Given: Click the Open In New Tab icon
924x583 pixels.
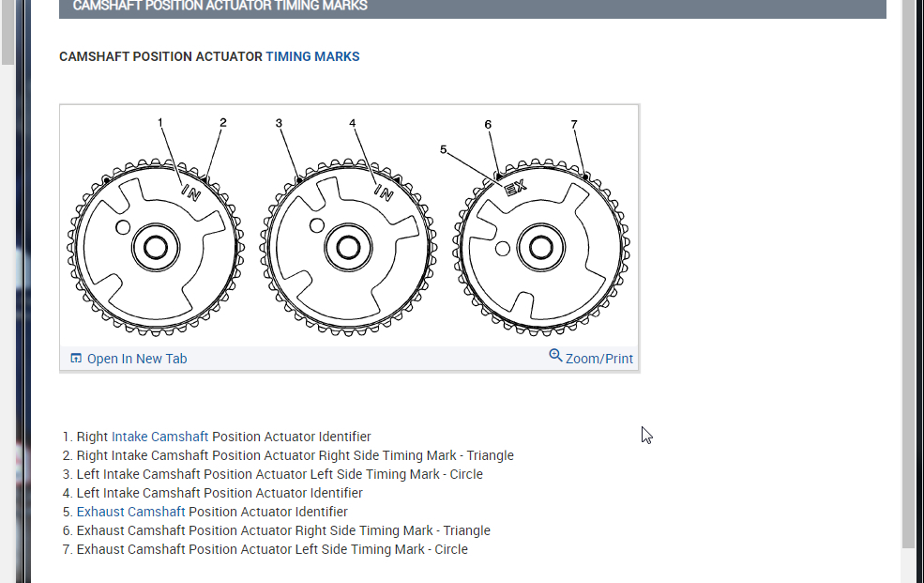Looking at the screenshot, I should click(x=76, y=359).
